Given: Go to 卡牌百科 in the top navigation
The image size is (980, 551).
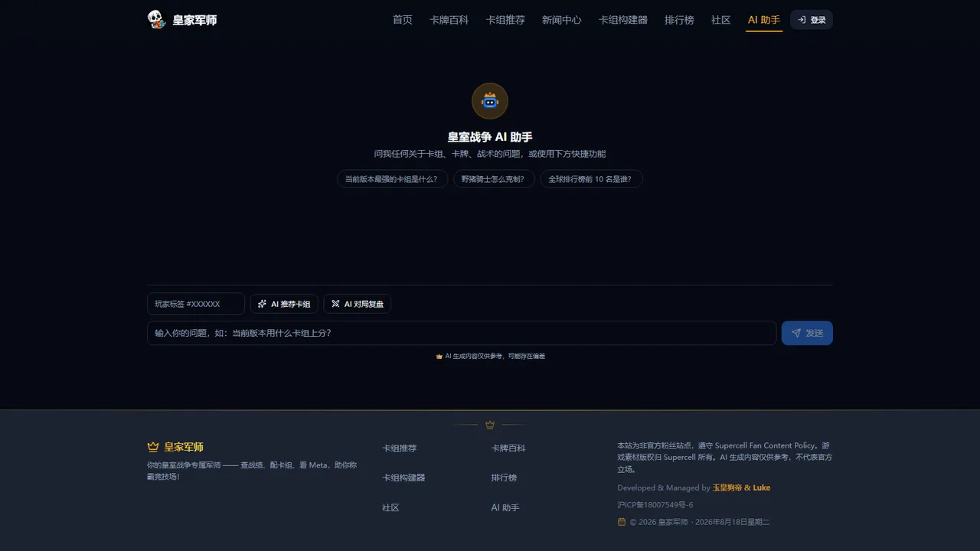Looking at the screenshot, I should (449, 20).
